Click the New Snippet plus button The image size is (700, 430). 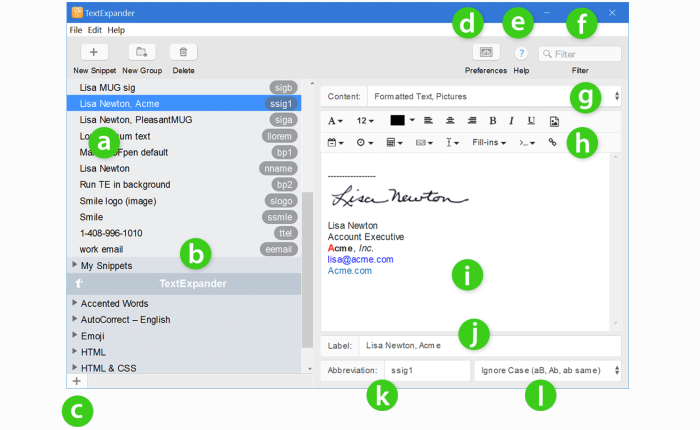tap(94, 52)
